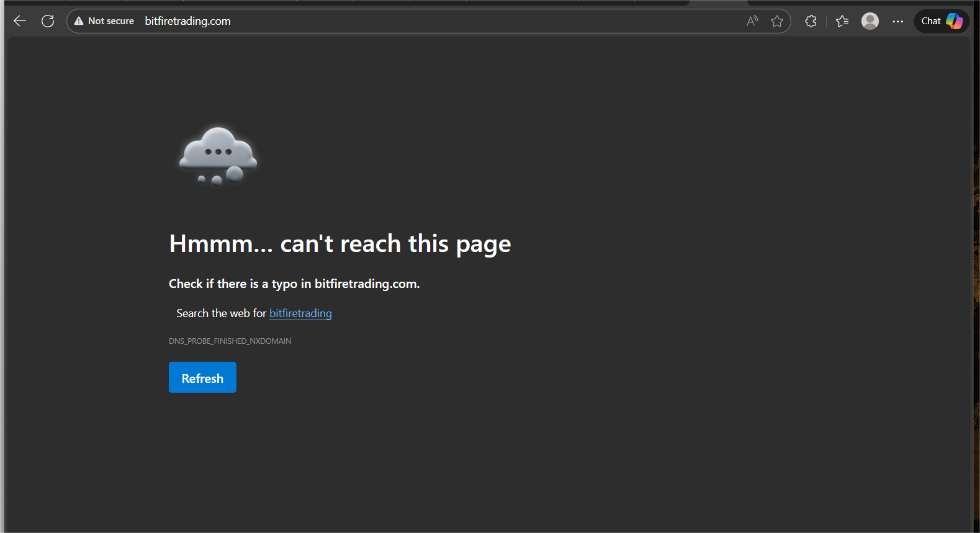Click the "Check if there is a typo" text
980x533 pixels.
pos(294,284)
